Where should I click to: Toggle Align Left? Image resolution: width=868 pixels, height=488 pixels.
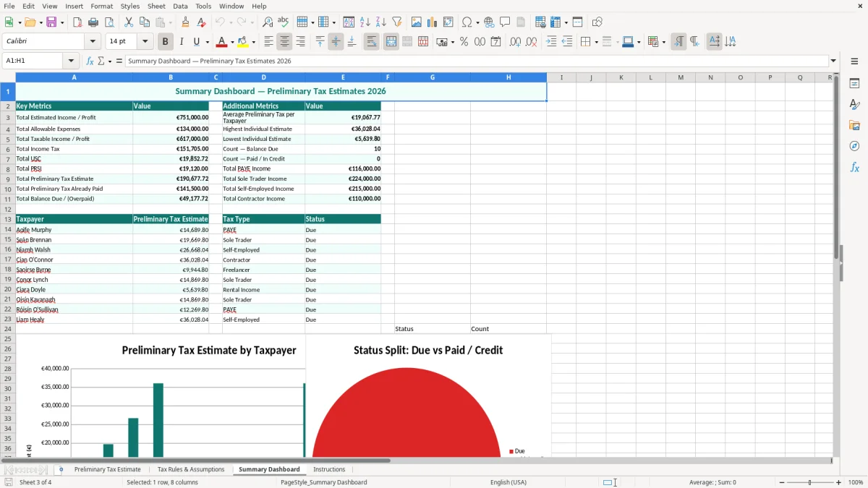[x=268, y=42]
